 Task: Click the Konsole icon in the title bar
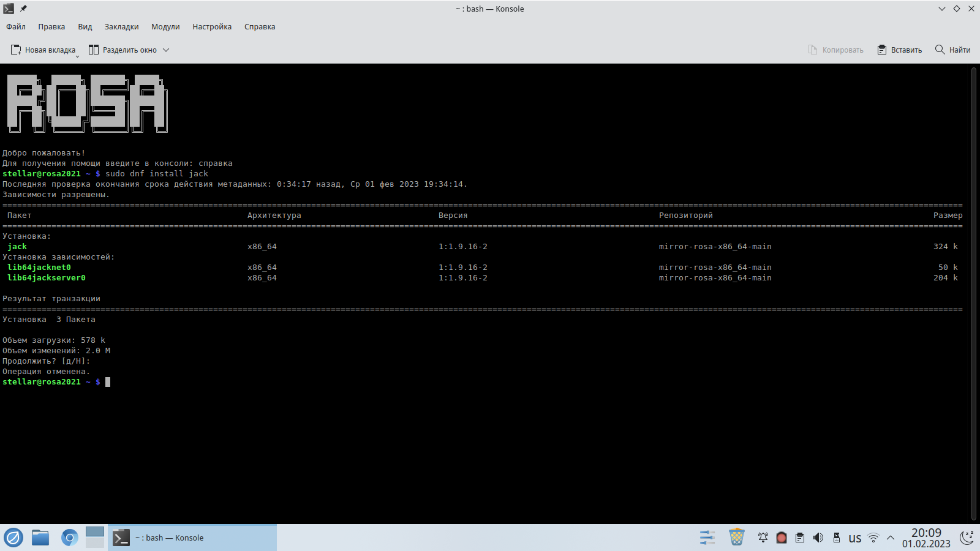(9, 9)
